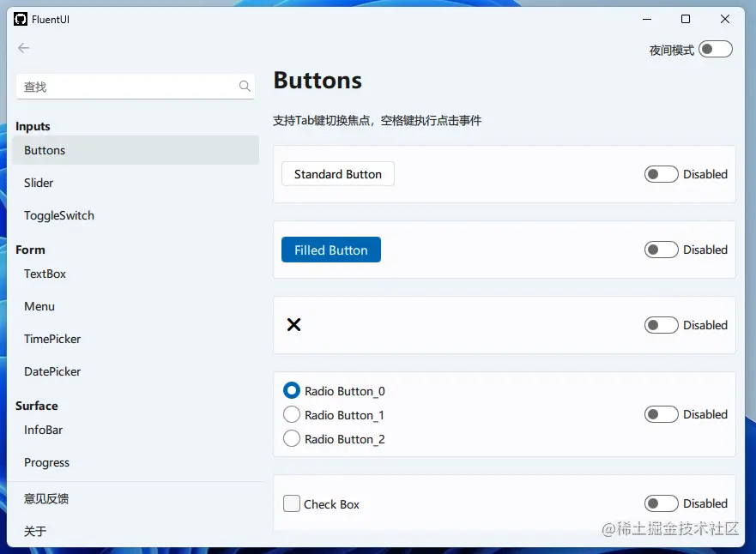Image resolution: width=756 pixels, height=554 pixels.
Task: Check the Check Box sample
Action: pos(291,504)
